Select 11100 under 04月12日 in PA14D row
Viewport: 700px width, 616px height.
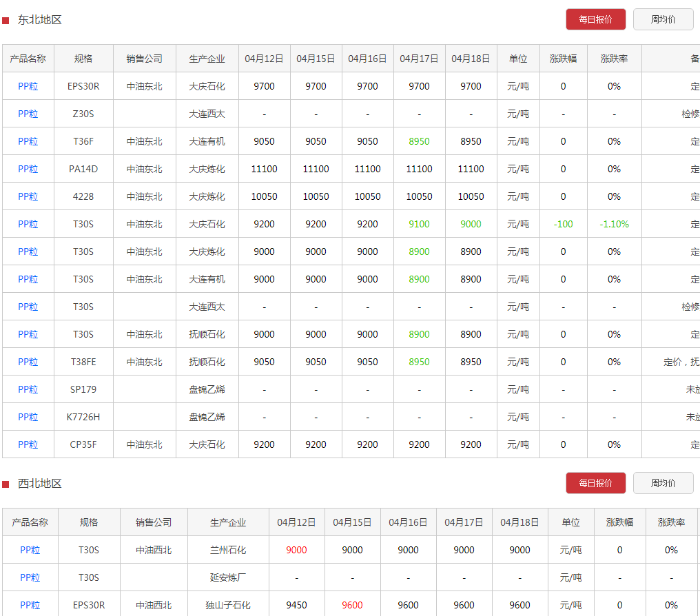coord(265,170)
